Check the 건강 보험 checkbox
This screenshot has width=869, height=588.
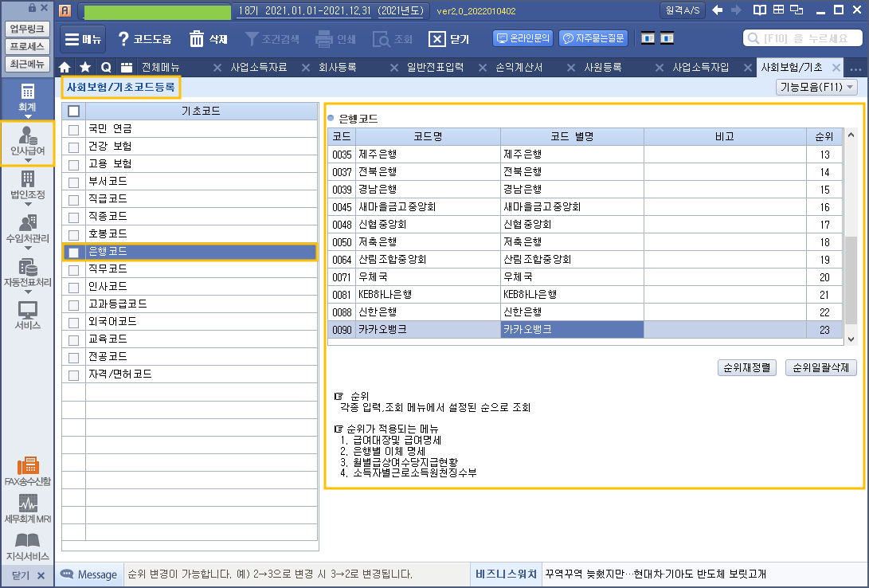coord(74,147)
